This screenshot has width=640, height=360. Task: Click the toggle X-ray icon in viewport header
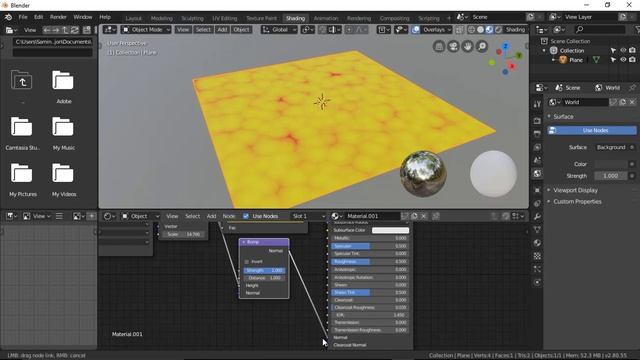tap(459, 30)
